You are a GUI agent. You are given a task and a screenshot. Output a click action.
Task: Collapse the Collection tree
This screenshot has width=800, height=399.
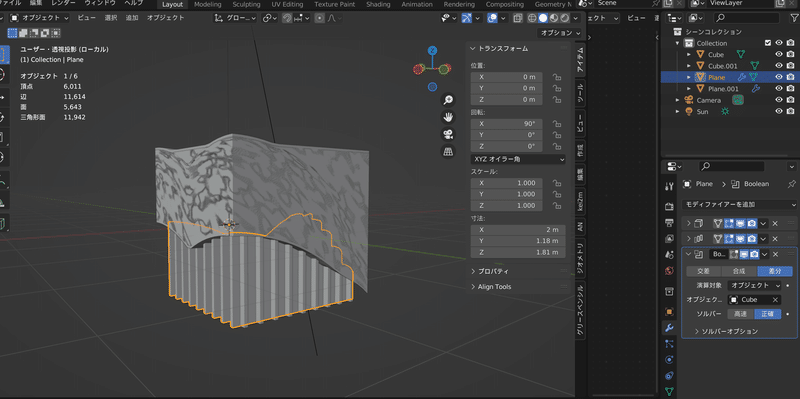point(678,43)
